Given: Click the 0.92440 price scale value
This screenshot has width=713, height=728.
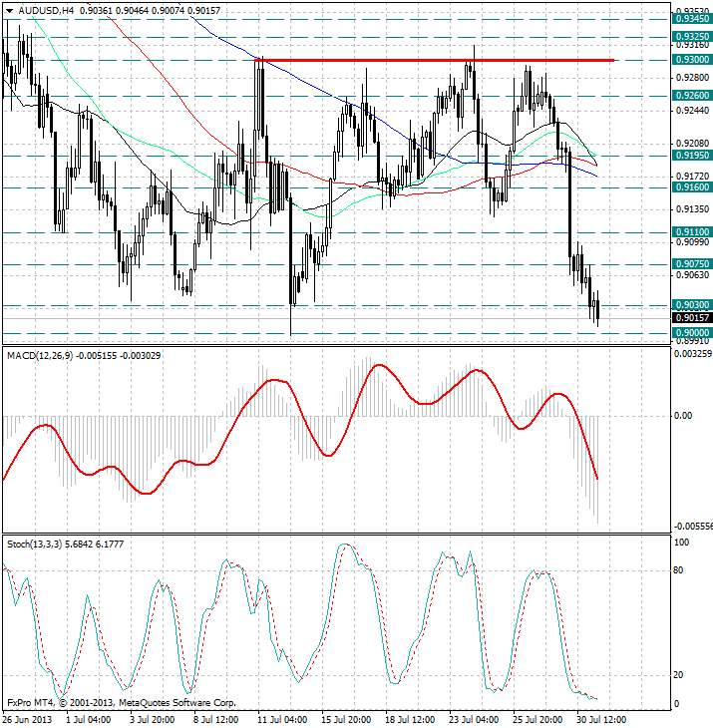Looking at the screenshot, I should 693,111.
